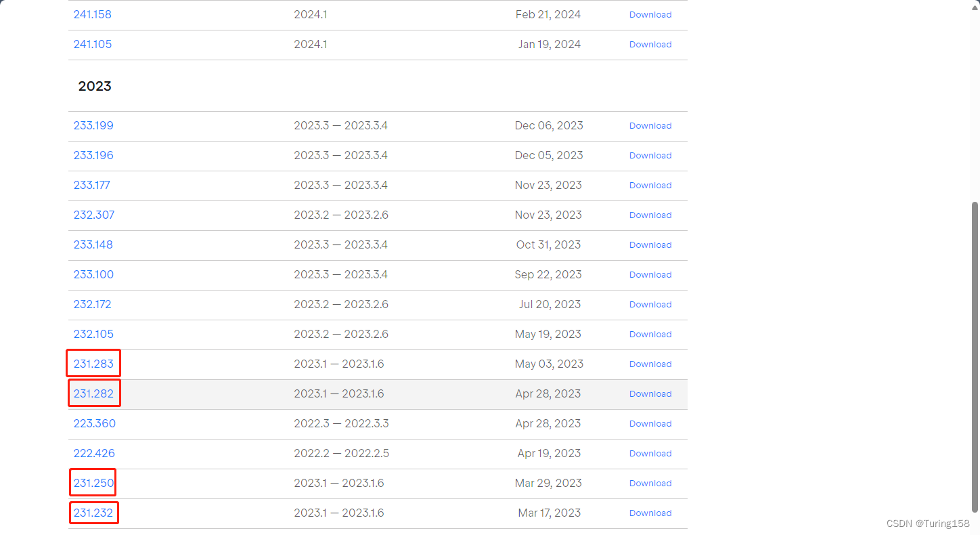Select '2022.3 — 2022.3.3' compatibility text
980x535 pixels.
[340, 423]
